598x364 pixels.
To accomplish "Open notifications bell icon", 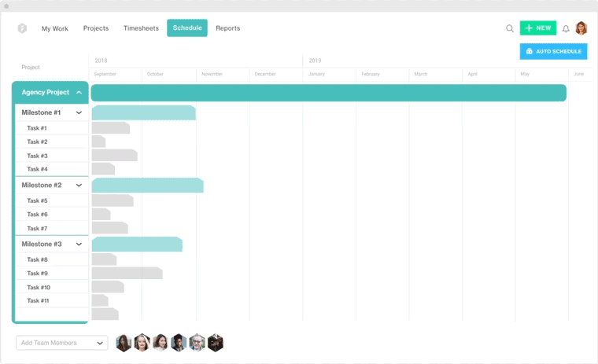I will click(x=566, y=28).
